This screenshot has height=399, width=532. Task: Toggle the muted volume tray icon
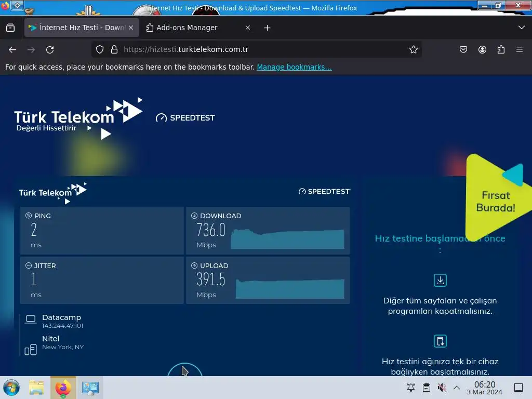point(442,388)
